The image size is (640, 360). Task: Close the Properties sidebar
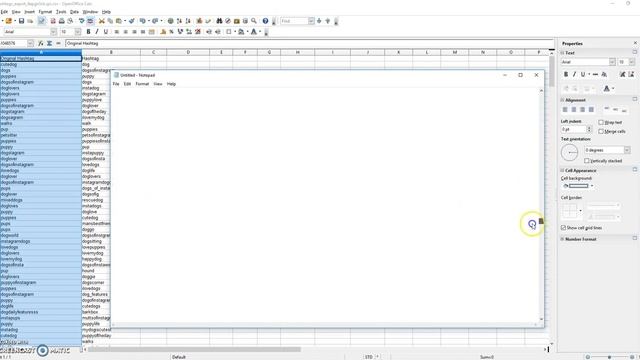point(635,43)
